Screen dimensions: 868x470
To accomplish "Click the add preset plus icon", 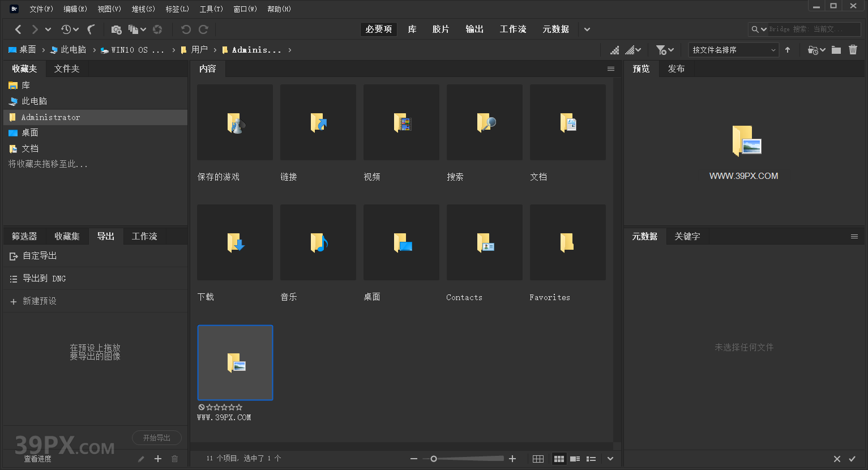I will click(x=158, y=459).
